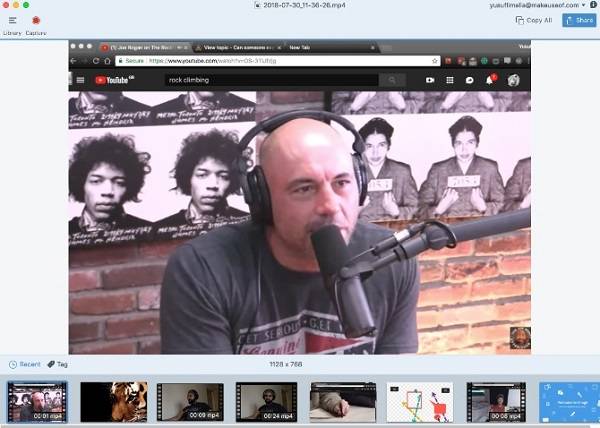Click the youtube.com address bar
This screenshot has width=600, height=428.
point(278,61)
